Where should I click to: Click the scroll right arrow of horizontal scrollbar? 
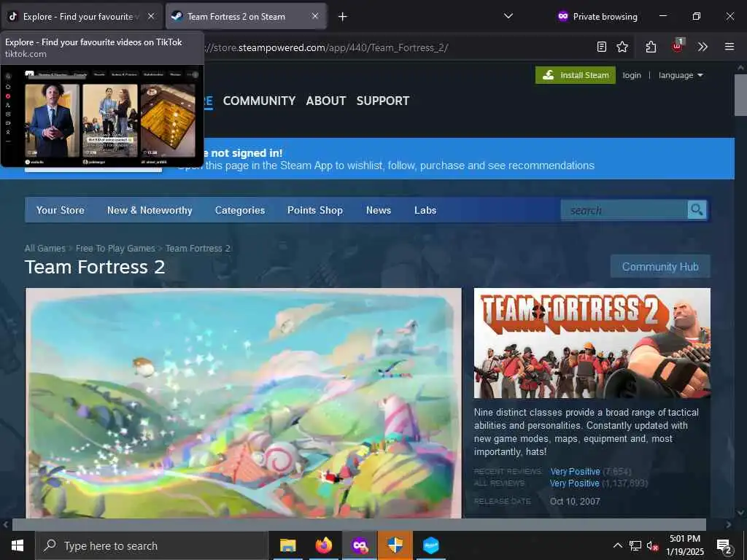728,524
